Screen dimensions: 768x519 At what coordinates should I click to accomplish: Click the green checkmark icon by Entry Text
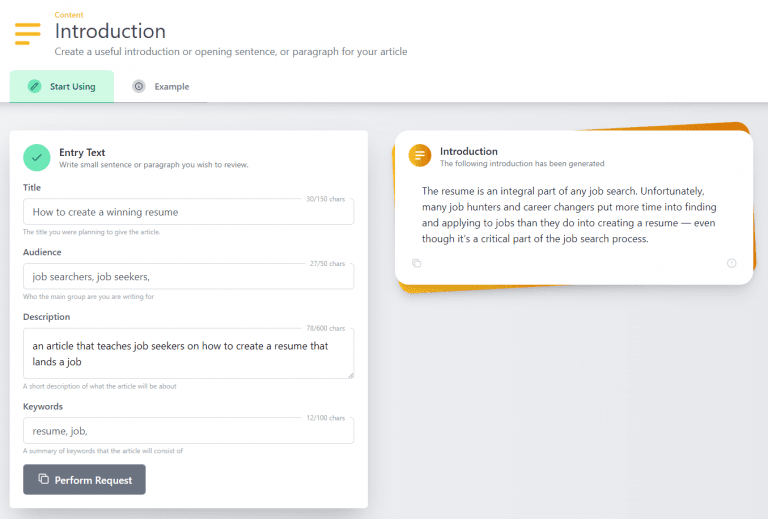click(37, 157)
